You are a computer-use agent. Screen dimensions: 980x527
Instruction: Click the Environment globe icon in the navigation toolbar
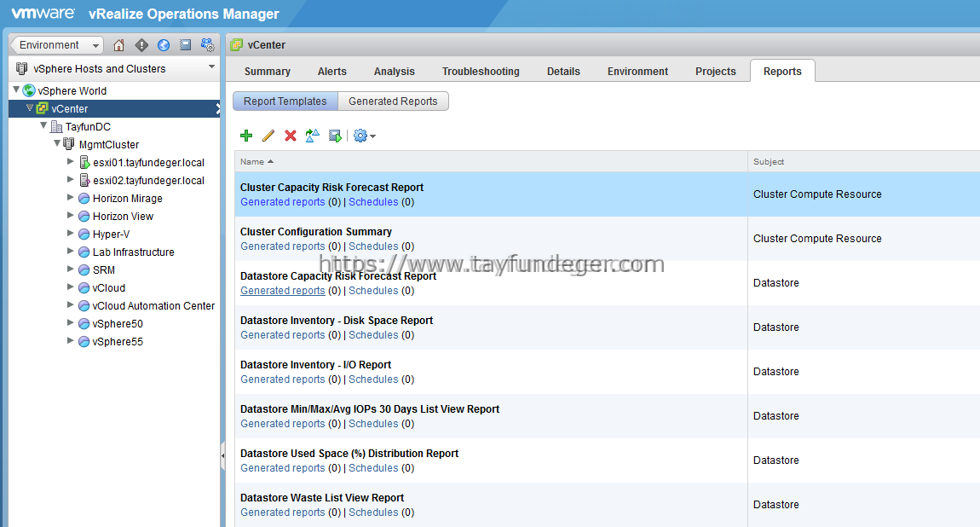click(x=164, y=45)
